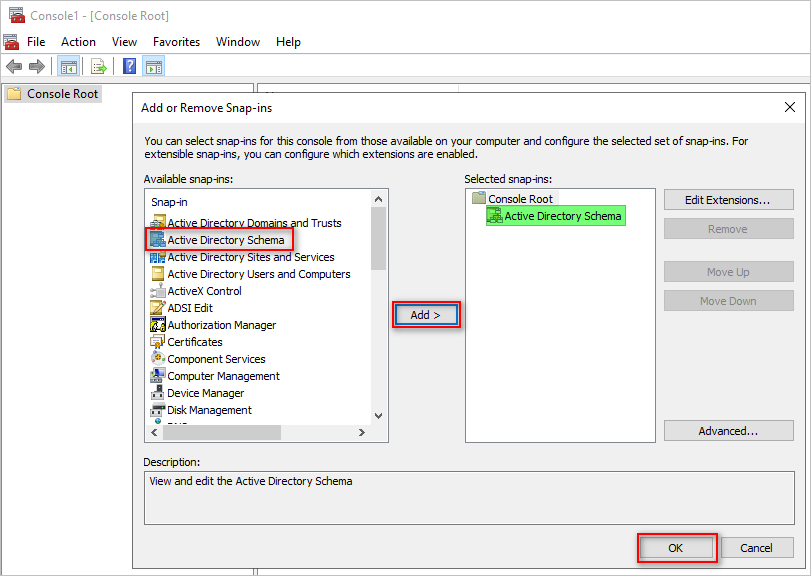Click the 'Disk Management' text label

(209, 411)
